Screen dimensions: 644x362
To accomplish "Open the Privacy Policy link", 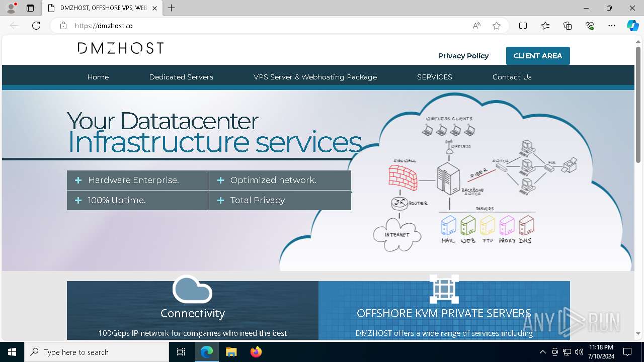I will (463, 56).
